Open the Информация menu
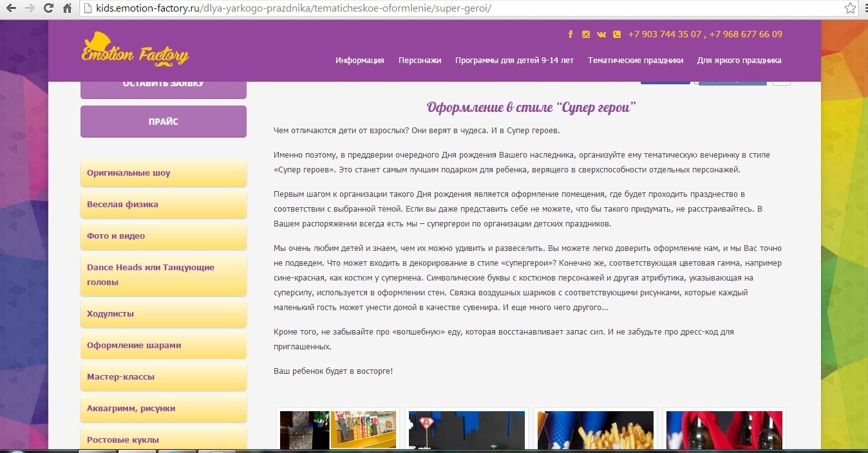The height and width of the screenshot is (453, 868). (360, 60)
